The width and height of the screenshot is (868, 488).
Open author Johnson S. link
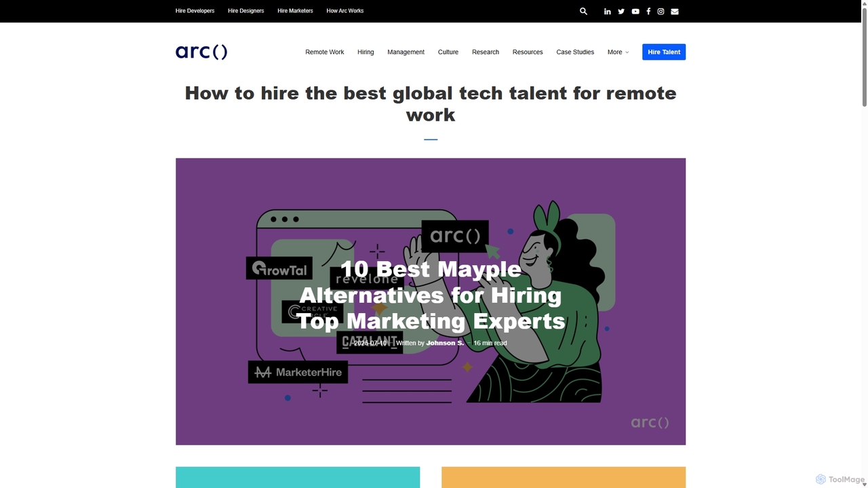click(x=445, y=343)
